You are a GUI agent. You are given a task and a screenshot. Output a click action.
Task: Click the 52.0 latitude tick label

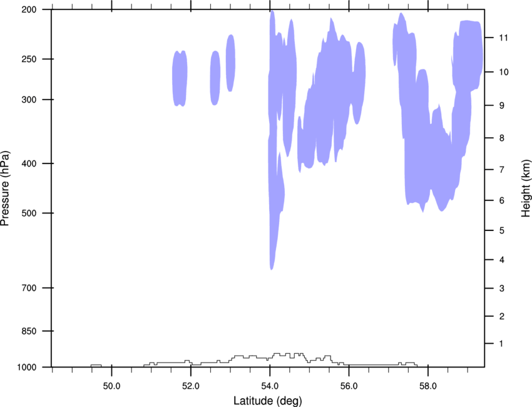[191, 386]
